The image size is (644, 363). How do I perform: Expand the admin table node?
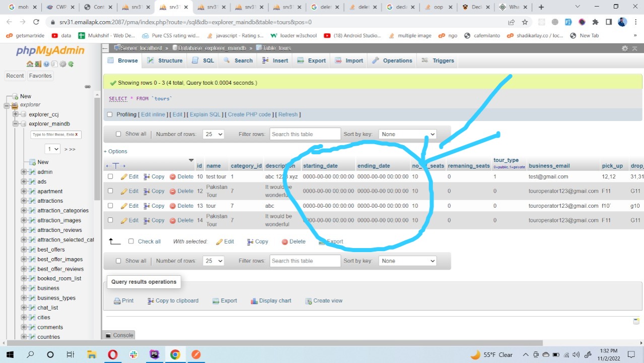24,172
